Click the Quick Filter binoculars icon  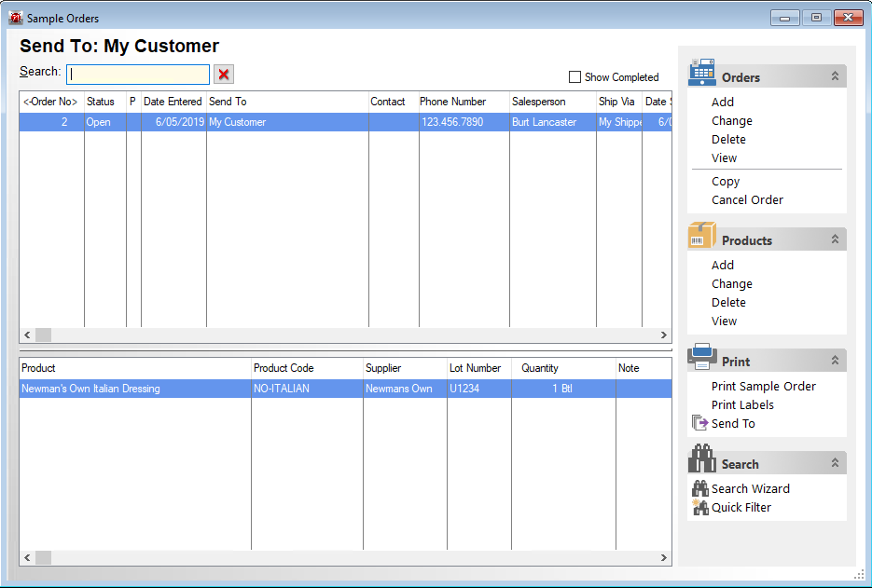700,507
